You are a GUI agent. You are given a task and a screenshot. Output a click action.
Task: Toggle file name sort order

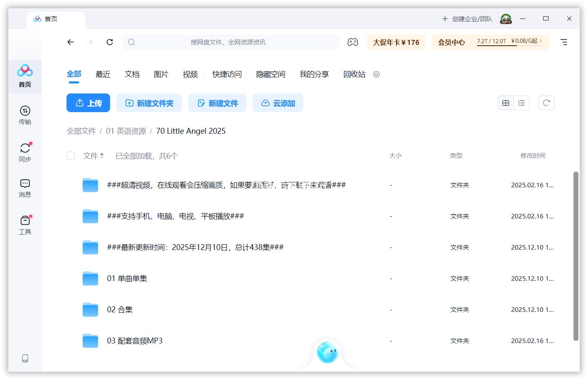[x=102, y=156]
